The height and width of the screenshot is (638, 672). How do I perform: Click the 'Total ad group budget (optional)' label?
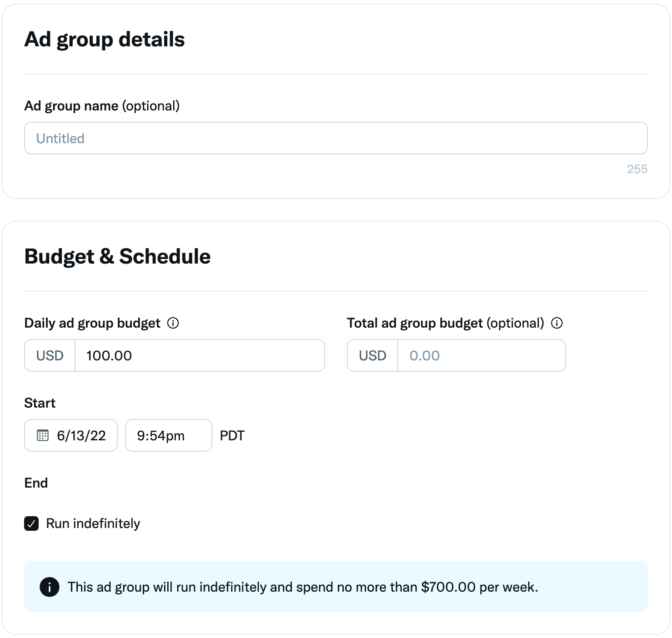[445, 323]
